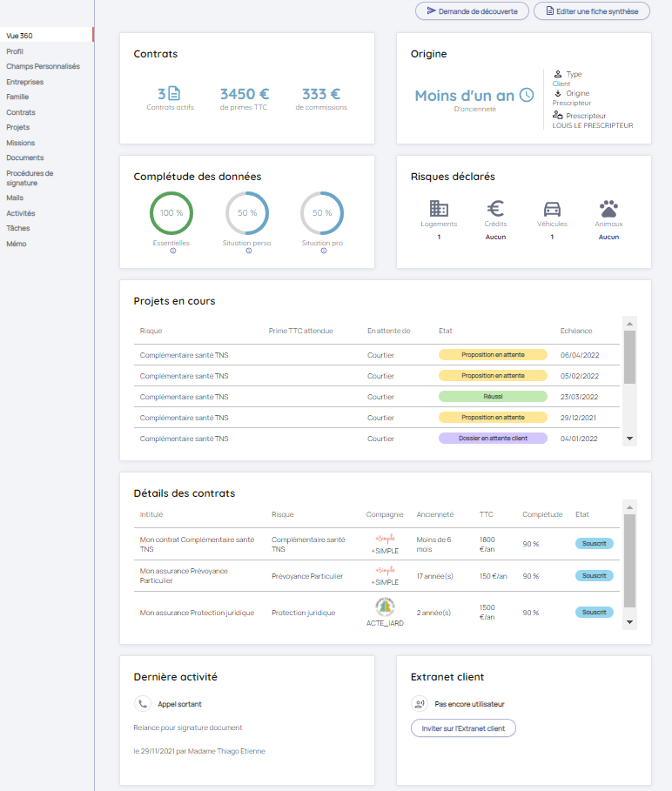Click the Véhicules car icon
This screenshot has width=672, height=791.
point(552,209)
